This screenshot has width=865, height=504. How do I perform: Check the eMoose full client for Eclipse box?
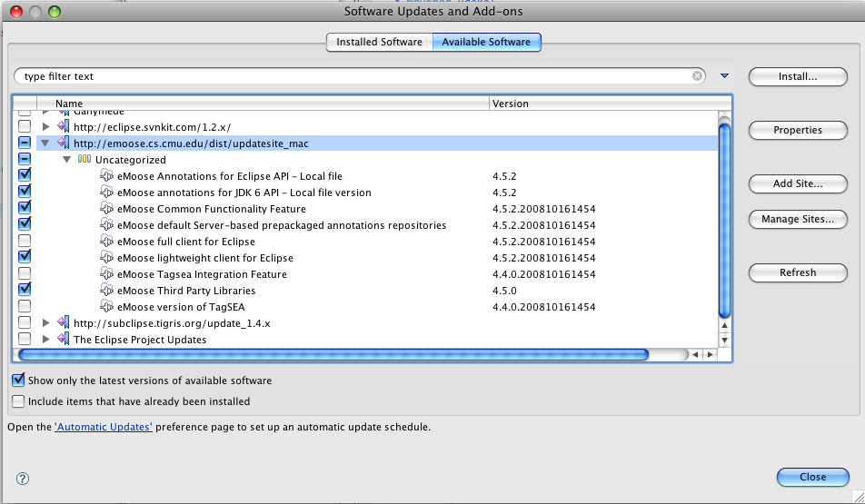pyautogui.click(x=25, y=242)
